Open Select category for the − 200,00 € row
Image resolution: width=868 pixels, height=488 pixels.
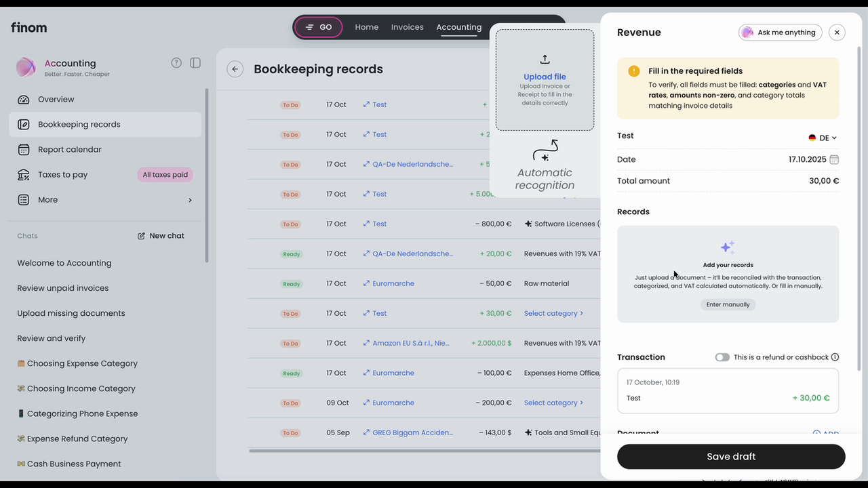pyautogui.click(x=553, y=403)
